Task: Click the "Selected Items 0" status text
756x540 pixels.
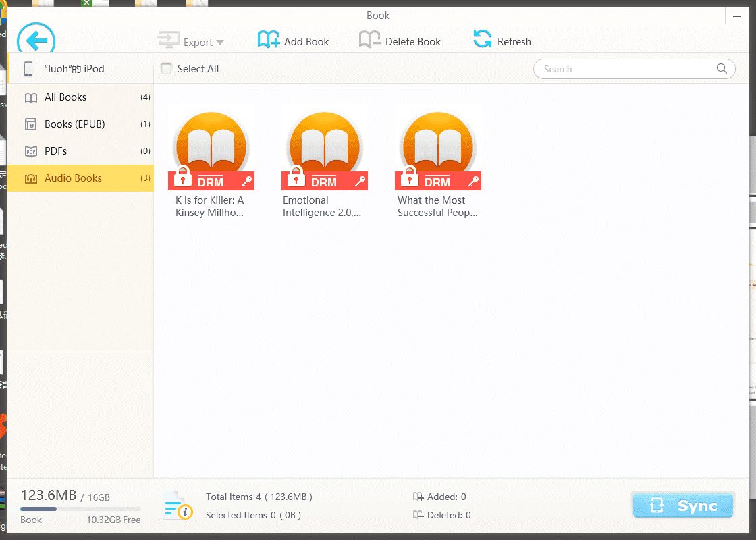Action: [254, 516]
